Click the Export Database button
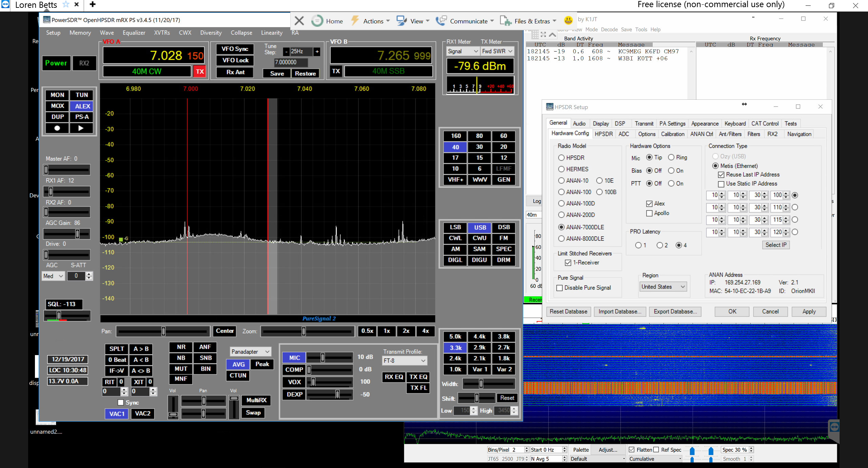This screenshot has width=868, height=468. 675,312
